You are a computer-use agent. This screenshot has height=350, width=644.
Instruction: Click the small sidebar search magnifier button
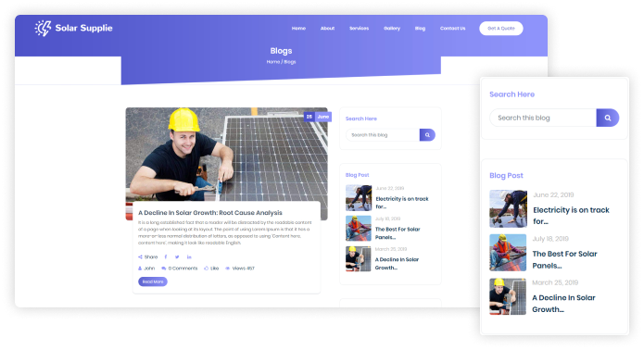427,135
